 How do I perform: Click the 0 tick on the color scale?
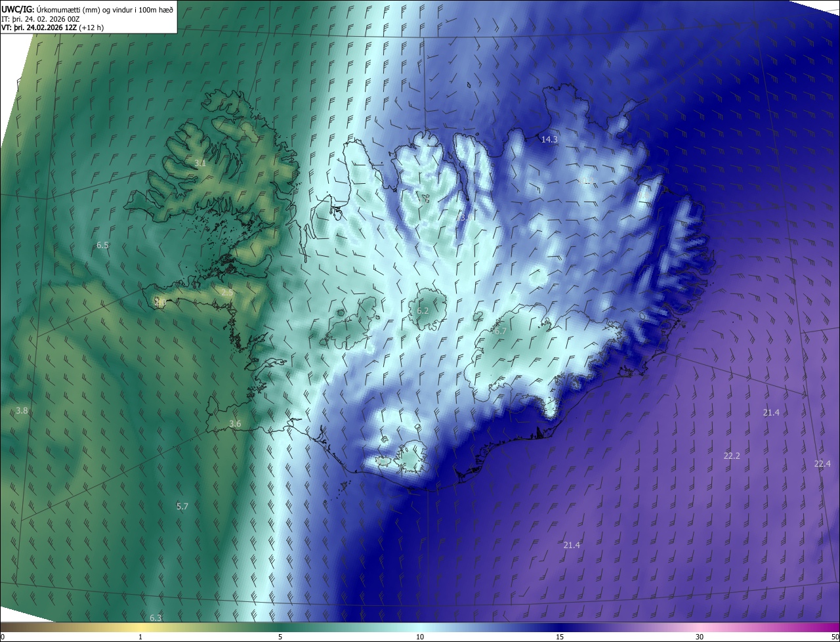[x=3, y=637]
